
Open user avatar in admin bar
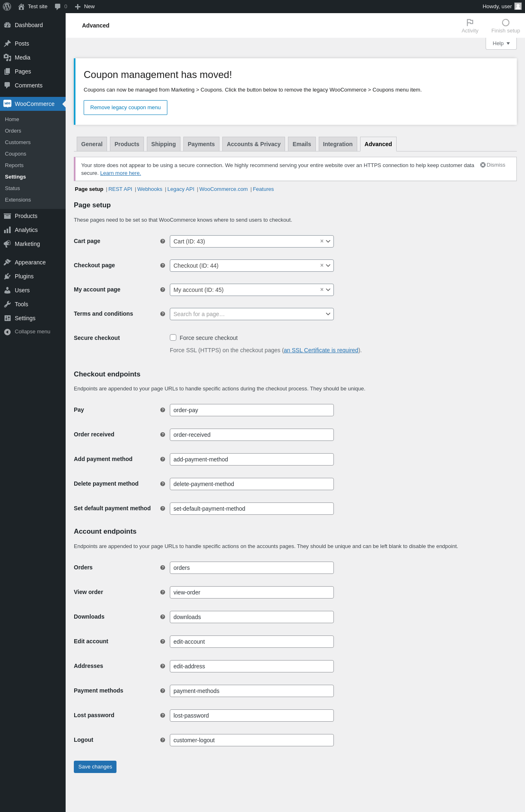coord(518,6)
